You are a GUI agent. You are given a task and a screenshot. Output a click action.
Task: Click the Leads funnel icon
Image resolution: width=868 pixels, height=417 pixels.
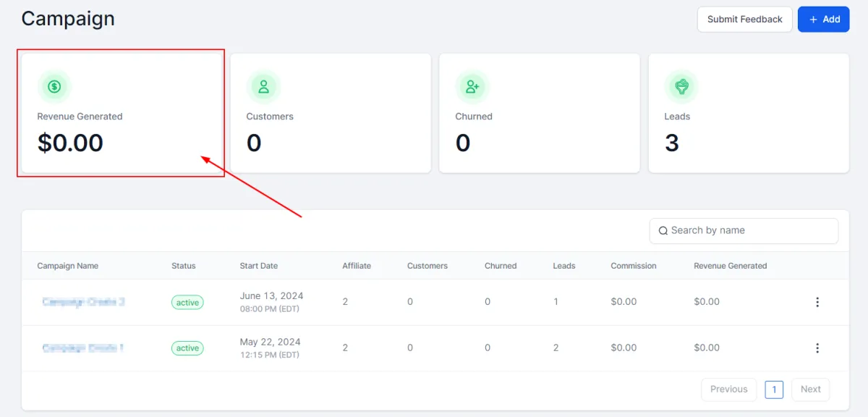pos(681,87)
